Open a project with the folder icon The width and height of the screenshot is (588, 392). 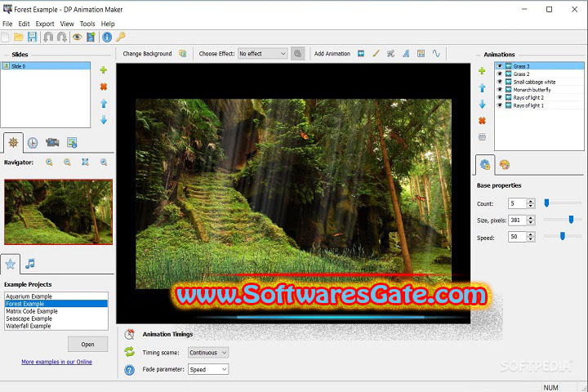click(x=18, y=37)
